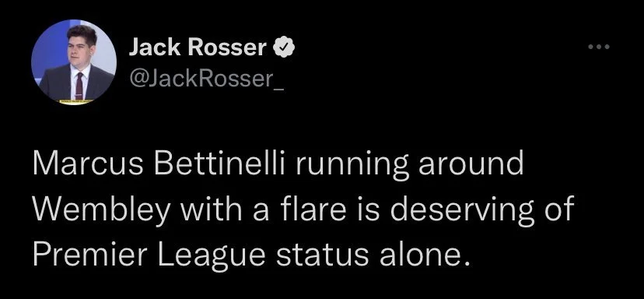Click the word League in the last line
Image resolution: width=644 pixels, height=299 pixels.
pos(211,256)
